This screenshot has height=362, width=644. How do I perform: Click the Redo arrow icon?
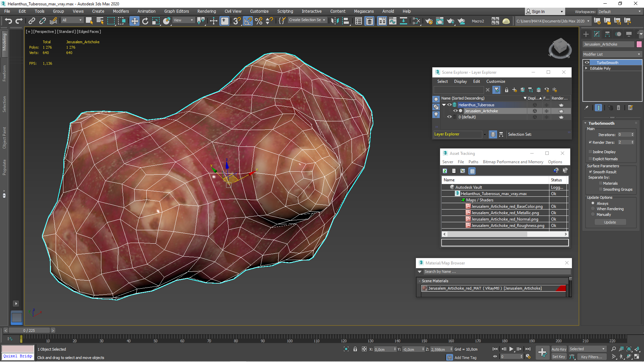click(19, 21)
